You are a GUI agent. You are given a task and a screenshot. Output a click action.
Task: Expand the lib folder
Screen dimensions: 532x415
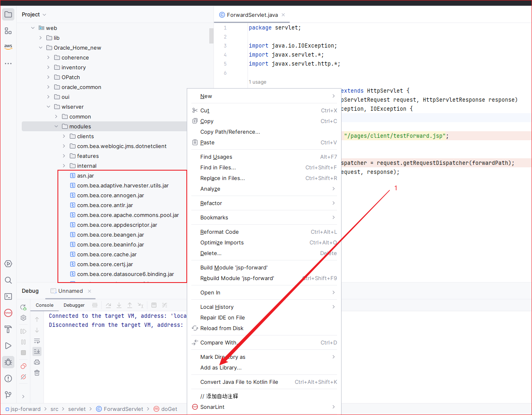[41, 38]
